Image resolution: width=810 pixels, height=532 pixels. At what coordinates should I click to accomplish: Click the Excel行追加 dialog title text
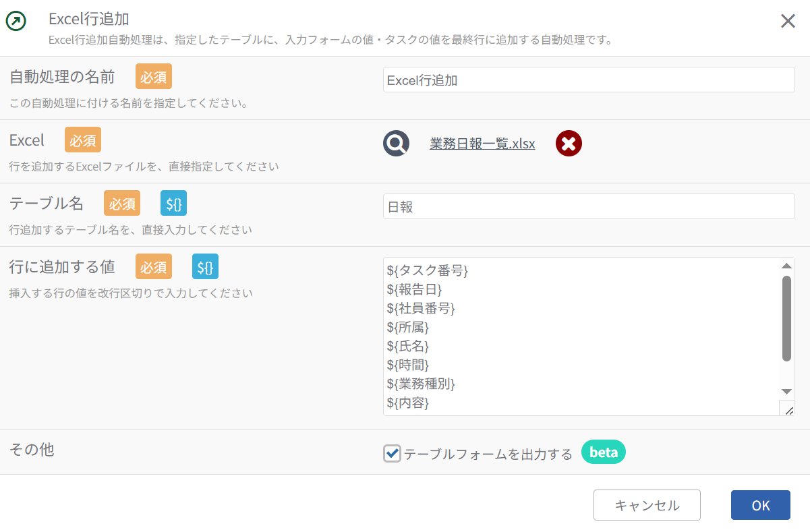click(89, 18)
